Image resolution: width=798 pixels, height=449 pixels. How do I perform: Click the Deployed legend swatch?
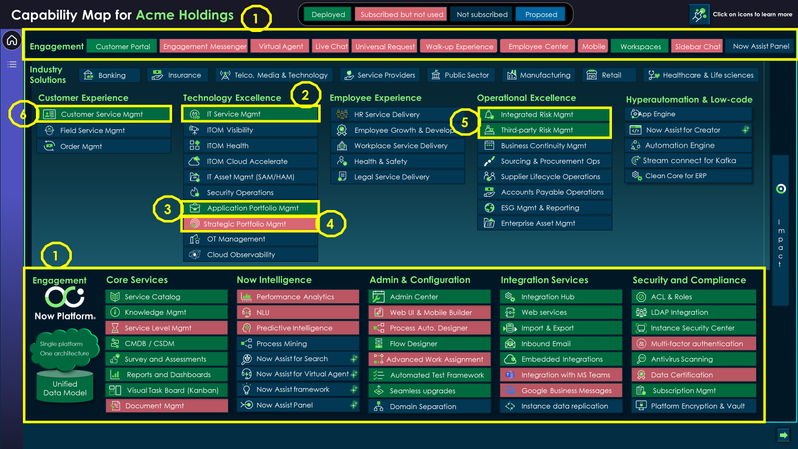coord(328,14)
